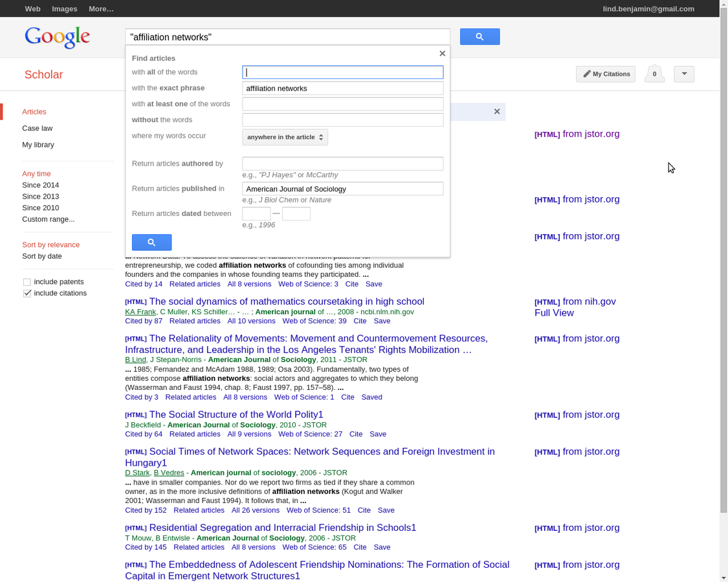The width and height of the screenshot is (728, 582).
Task: Click the 'with at least one' words field
Action: click(342, 104)
